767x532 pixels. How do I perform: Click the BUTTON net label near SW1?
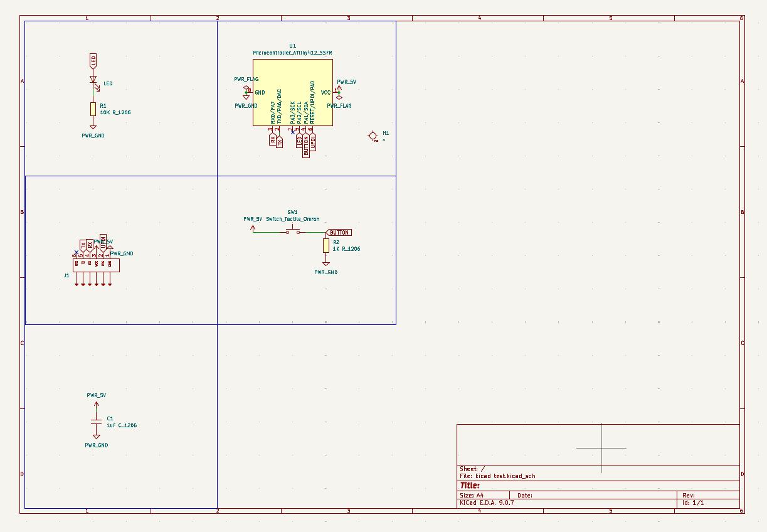[339, 231]
